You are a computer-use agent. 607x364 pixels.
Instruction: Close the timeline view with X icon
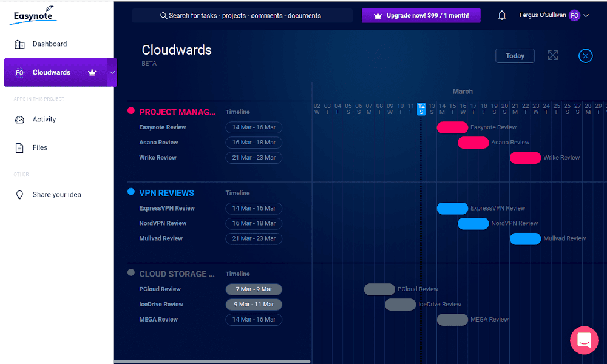(x=585, y=56)
